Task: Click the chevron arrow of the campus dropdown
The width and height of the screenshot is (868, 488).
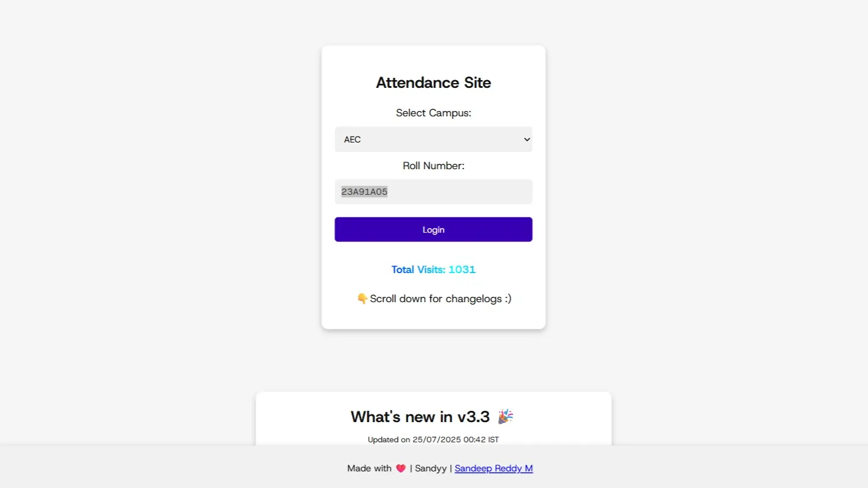Action: coord(527,140)
